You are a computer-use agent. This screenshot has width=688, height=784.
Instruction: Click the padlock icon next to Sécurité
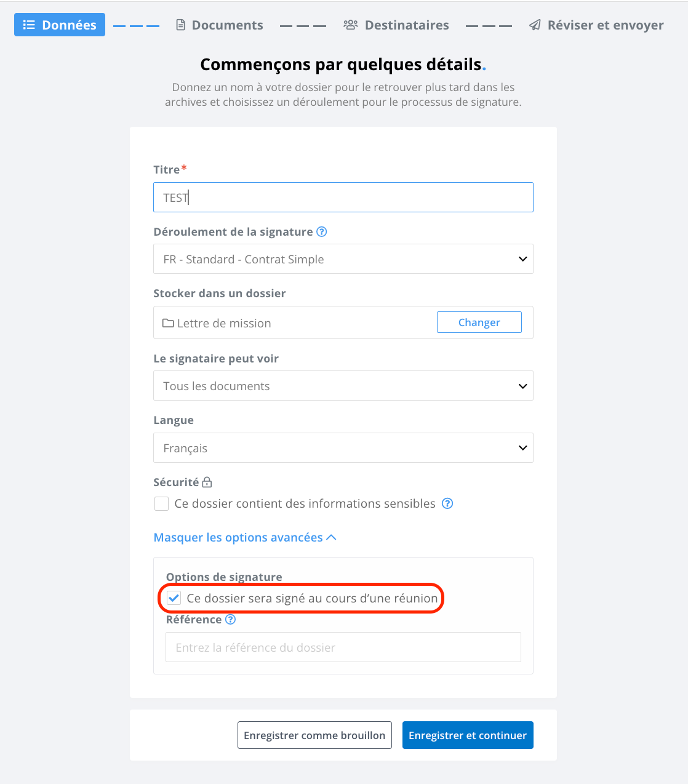207,482
